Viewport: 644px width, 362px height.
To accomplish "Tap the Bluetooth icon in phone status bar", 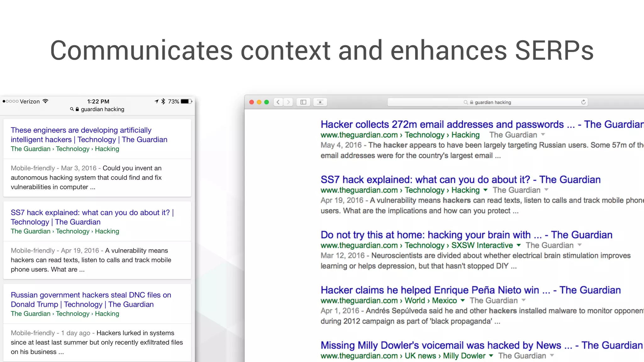I will 163,101.
